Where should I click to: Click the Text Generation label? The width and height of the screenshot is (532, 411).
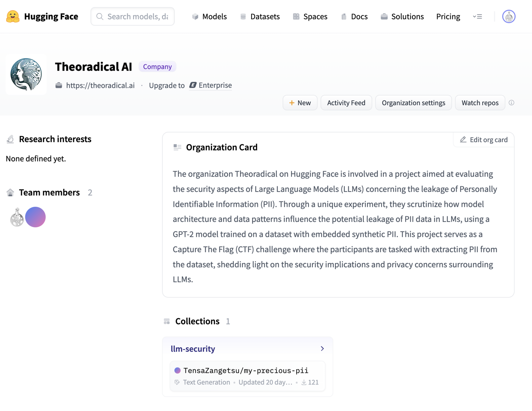tap(206, 382)
